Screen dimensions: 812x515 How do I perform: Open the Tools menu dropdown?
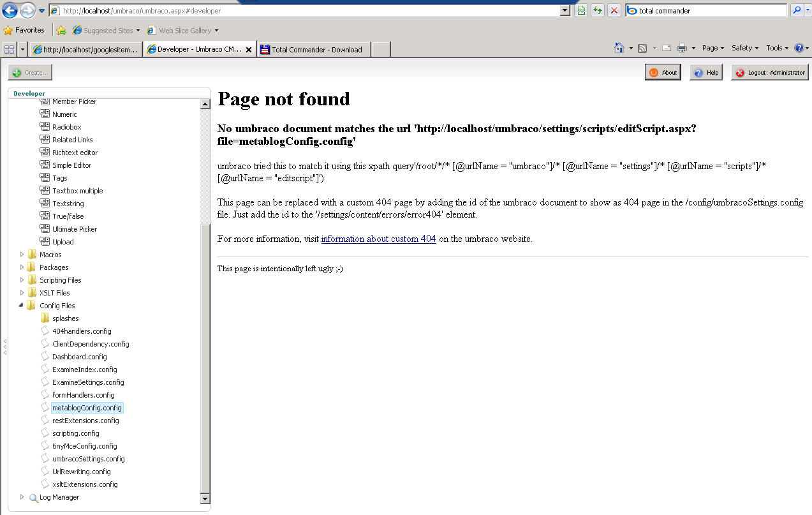tap(778, 48)
